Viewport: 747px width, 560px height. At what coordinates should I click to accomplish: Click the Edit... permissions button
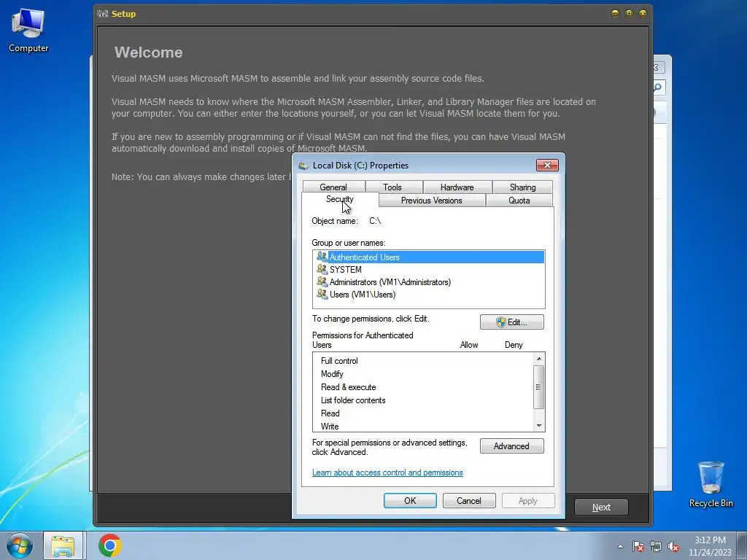click(511, 322)
